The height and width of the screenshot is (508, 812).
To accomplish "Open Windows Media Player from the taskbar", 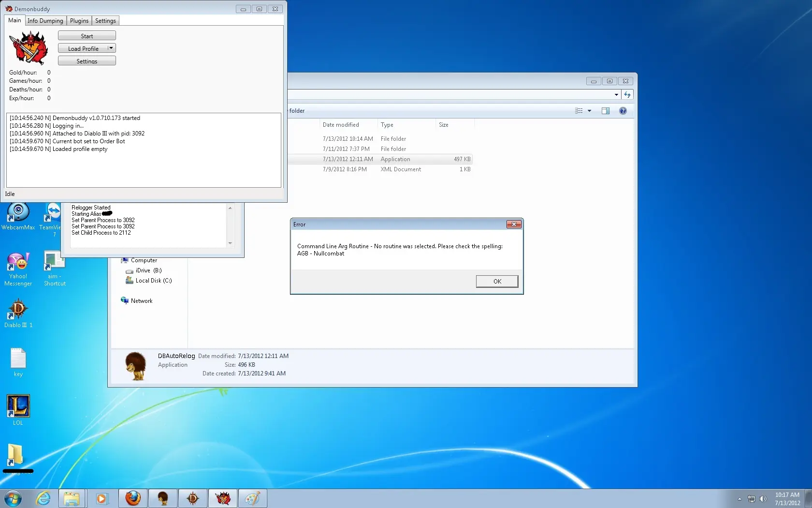I will tap(101, 498).
